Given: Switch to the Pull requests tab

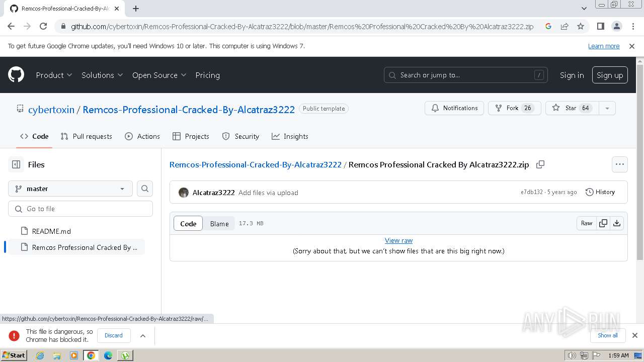Looking at the screenshot, I should pos(86,136).
